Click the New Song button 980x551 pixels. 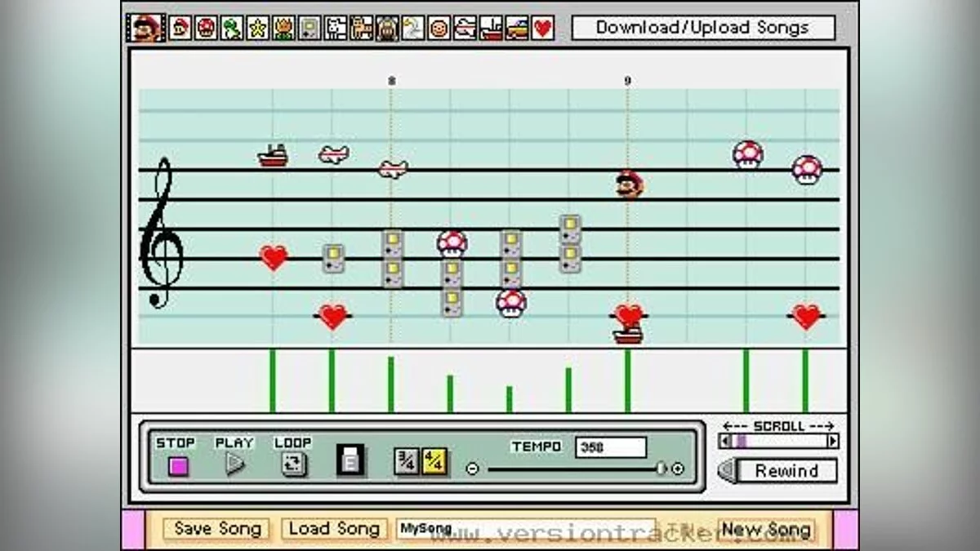(766, 529)
